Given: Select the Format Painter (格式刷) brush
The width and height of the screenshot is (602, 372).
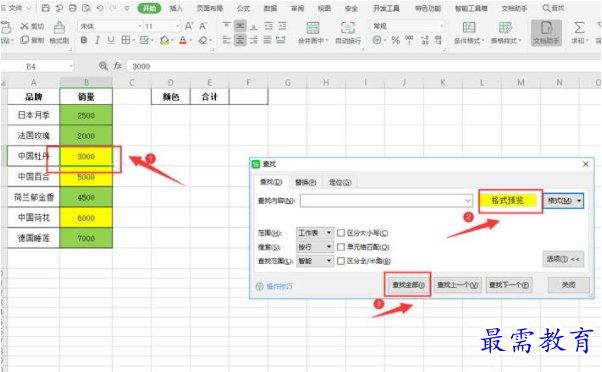Looking at the screenshot, I should coord(59,27).
